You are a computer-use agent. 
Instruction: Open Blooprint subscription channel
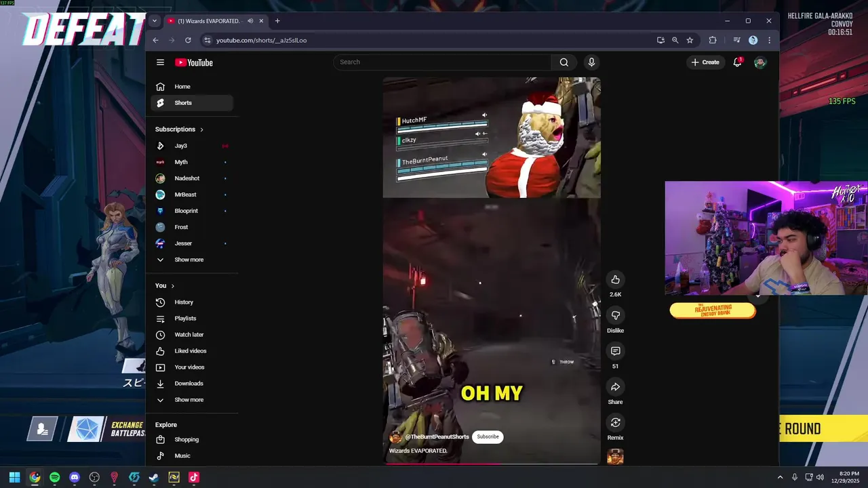[192, 211]
